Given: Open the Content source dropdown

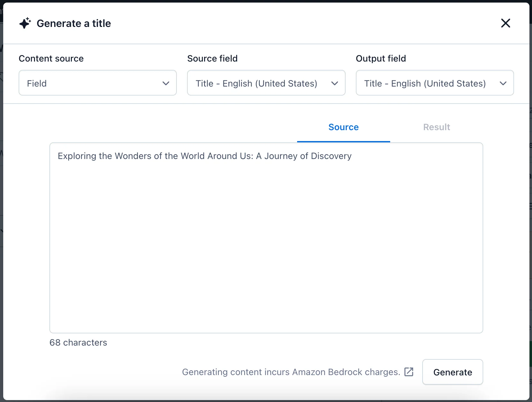Looking at the screenshot, I should (98, 83).
